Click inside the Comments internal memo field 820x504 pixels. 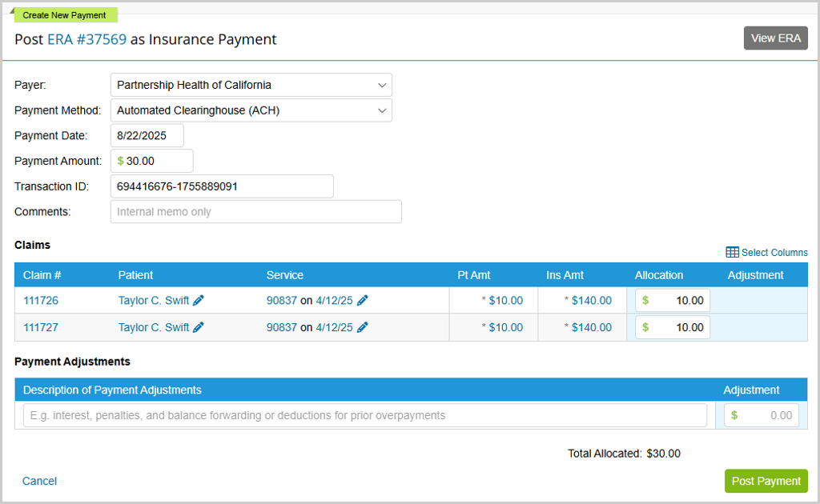click(x=255, y=211)
